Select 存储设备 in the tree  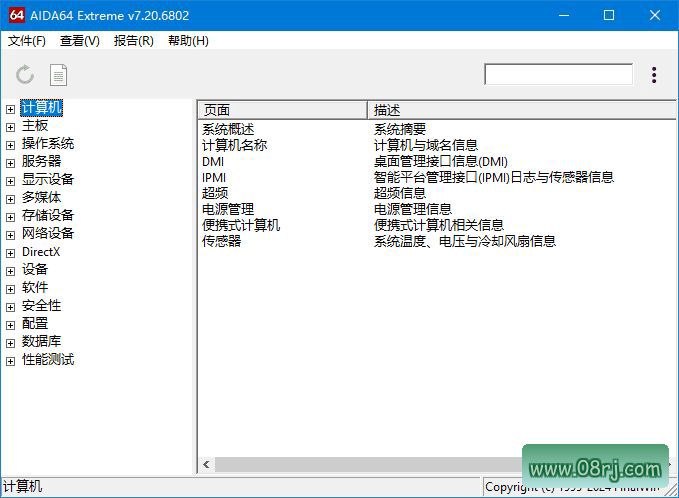(x=48, y=215)
